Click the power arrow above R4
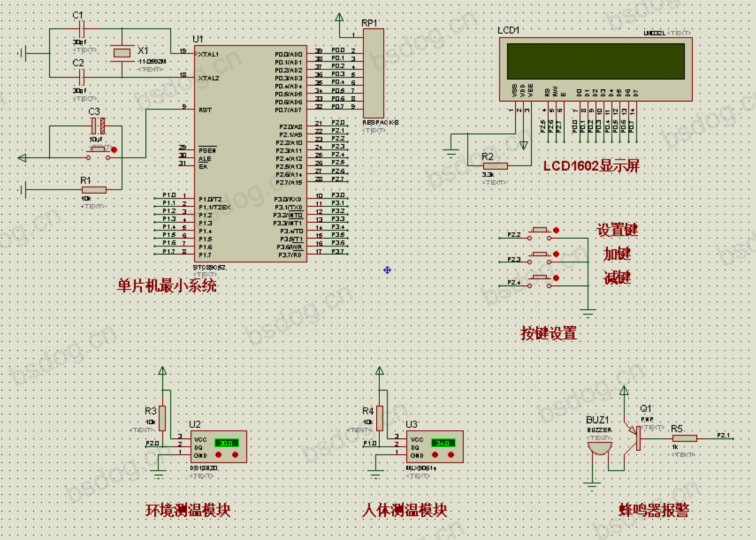Viewport: 756px width, 540px height. 380,370
